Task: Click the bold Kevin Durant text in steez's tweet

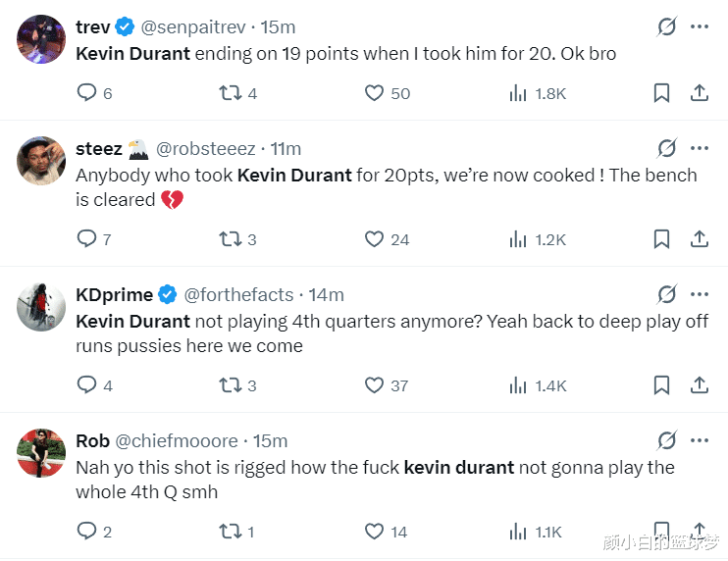Action: pyautogui.click(x=293, y=175)
